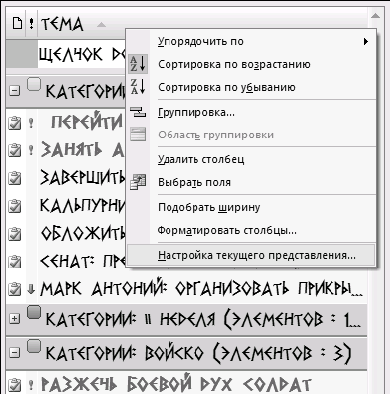Select task 'Марк Антоний: организовать прикры...'
Image resolution: width=390 pixels, height=394 pixels.
[201, 289]
